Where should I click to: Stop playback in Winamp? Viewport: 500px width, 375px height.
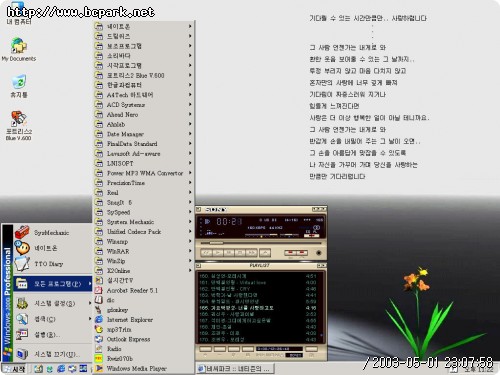coord(240,253)
